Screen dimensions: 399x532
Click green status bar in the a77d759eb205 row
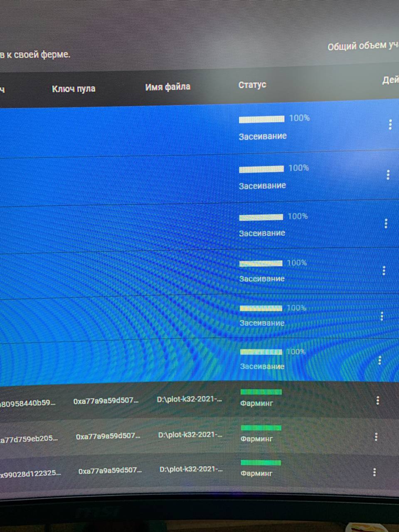click(x=261, y=428)
